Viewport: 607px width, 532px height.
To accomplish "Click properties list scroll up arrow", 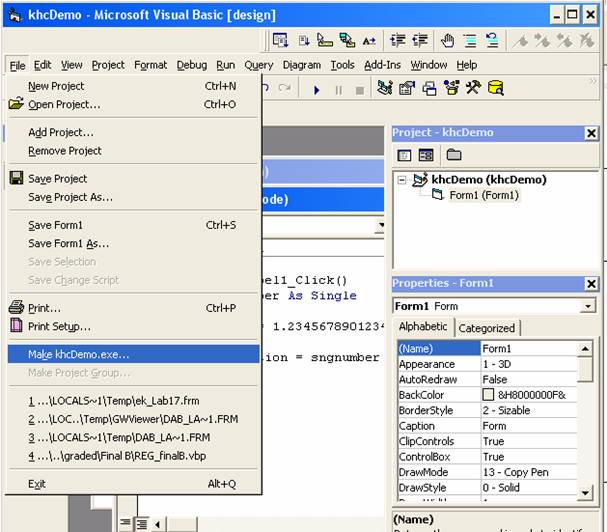I will click(x=585, y=349).
